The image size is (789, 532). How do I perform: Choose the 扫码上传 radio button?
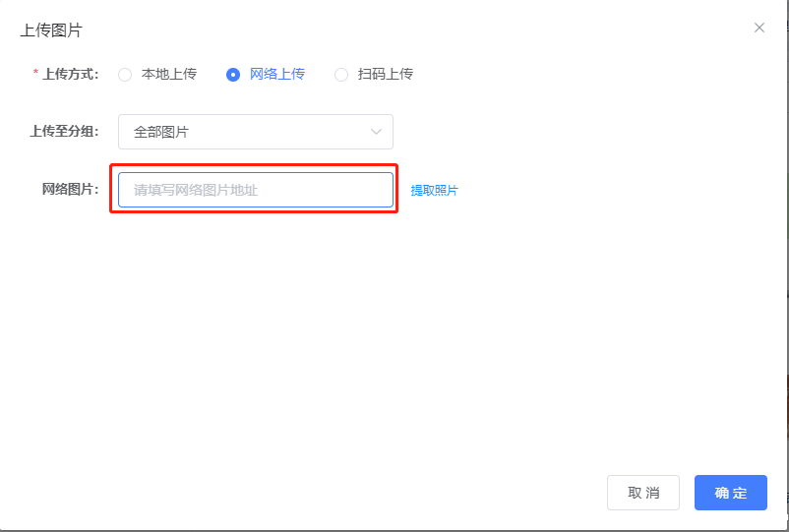coord(341,75)
